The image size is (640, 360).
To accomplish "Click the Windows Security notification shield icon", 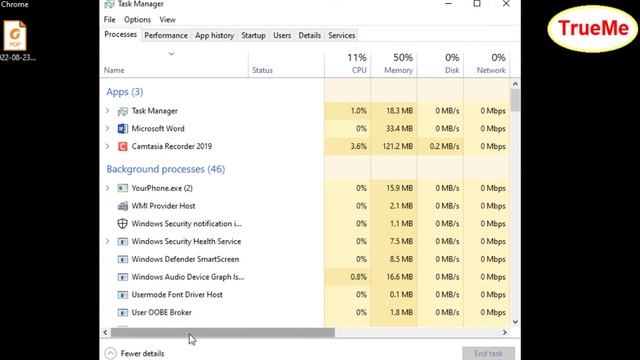I will pos(122,224).
